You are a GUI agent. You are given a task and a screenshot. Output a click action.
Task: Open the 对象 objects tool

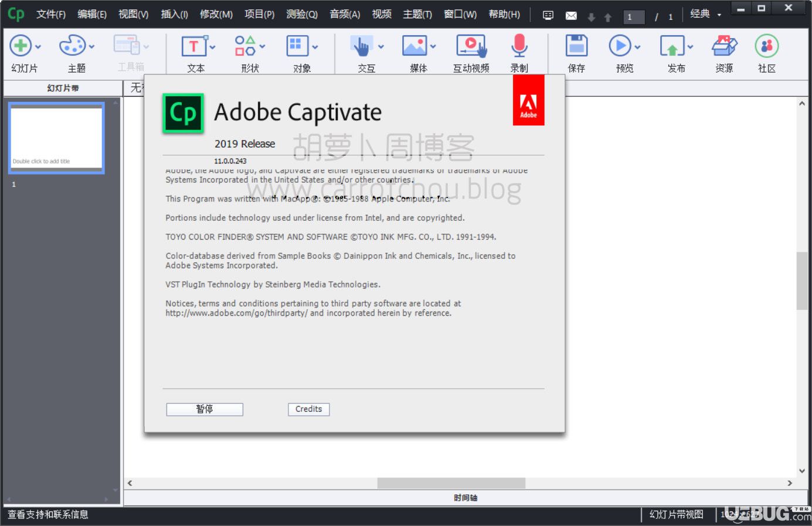tap(297, 46)
